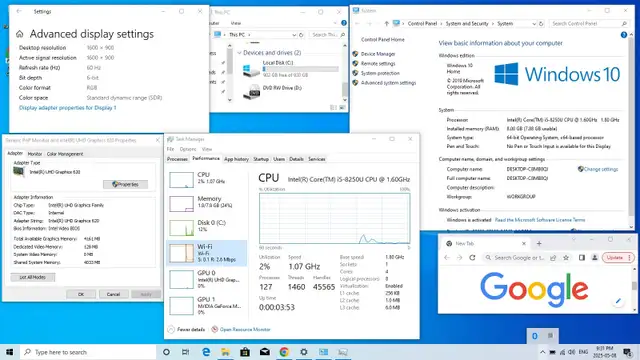The height and width of the screenshot is (360, 640).
Task: Confirm adapter dialog with OK
Action: 81,294
